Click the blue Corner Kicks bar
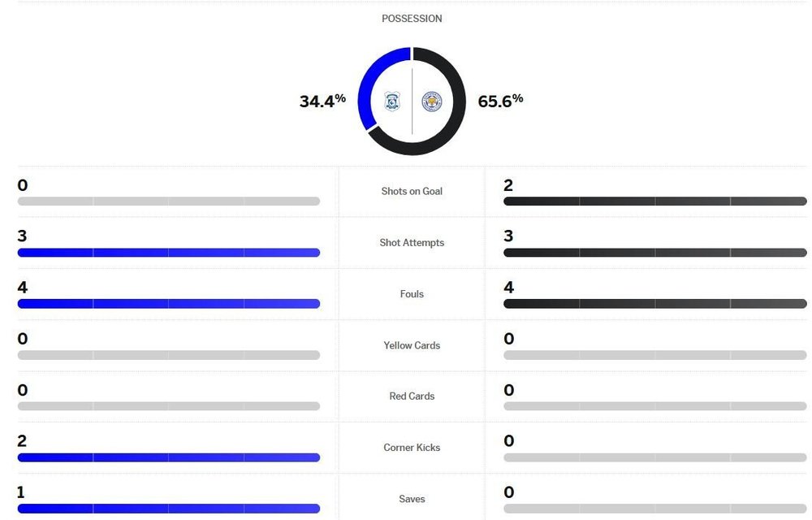This screenshot has width=812, height=520. 169,457
